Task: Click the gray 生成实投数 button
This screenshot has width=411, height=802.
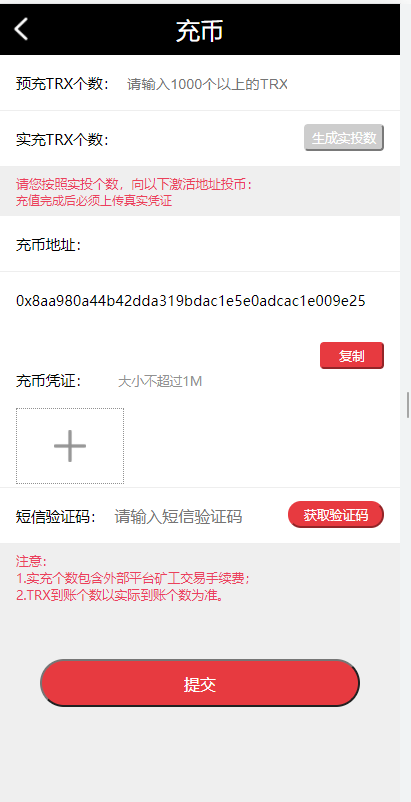Action: click(344, 138)
